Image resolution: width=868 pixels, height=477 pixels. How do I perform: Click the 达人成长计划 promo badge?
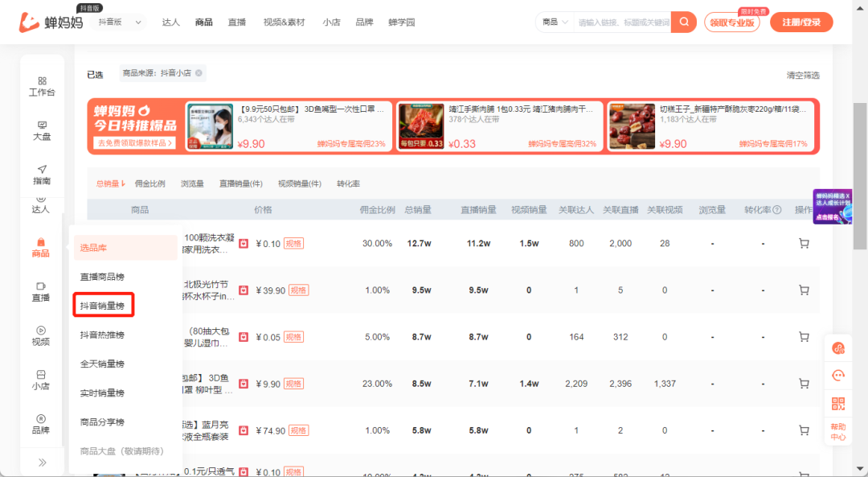click(x=832, y=207)
